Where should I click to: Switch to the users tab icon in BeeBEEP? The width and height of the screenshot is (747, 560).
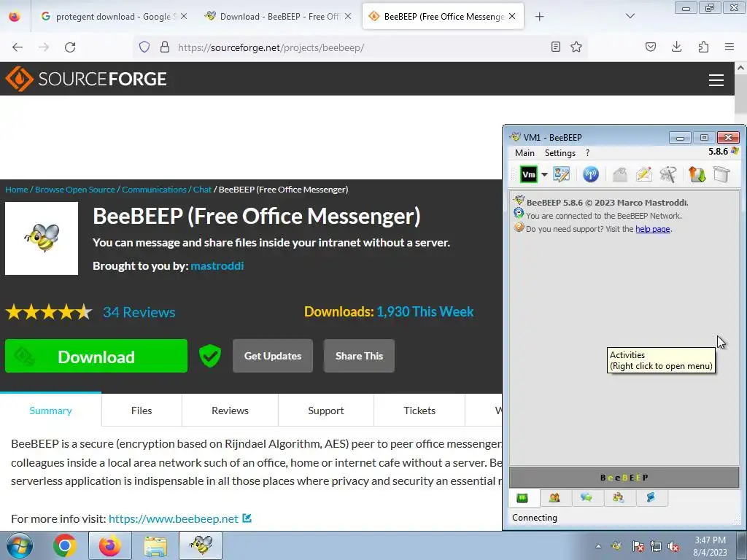[554, 498]
